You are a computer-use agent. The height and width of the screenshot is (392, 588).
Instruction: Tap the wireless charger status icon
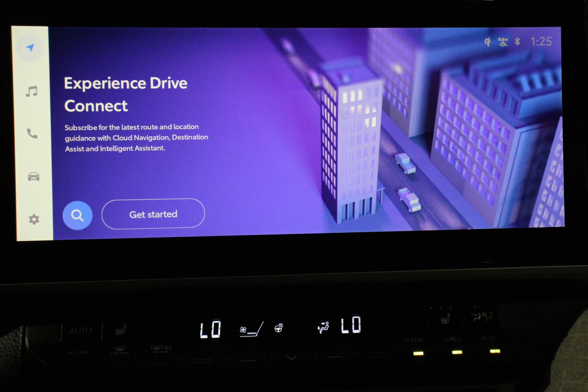click(487, 41)
